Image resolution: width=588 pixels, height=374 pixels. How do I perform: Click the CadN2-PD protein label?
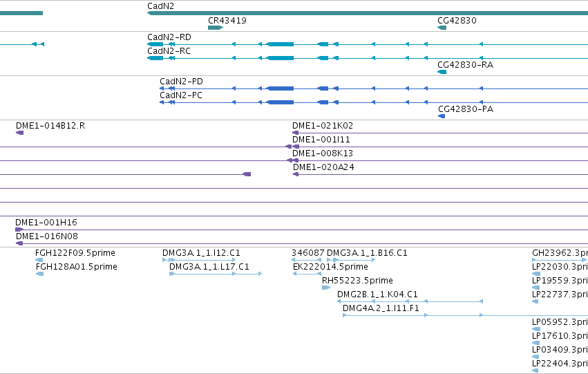pyautogui.click(x=181, y=82)
